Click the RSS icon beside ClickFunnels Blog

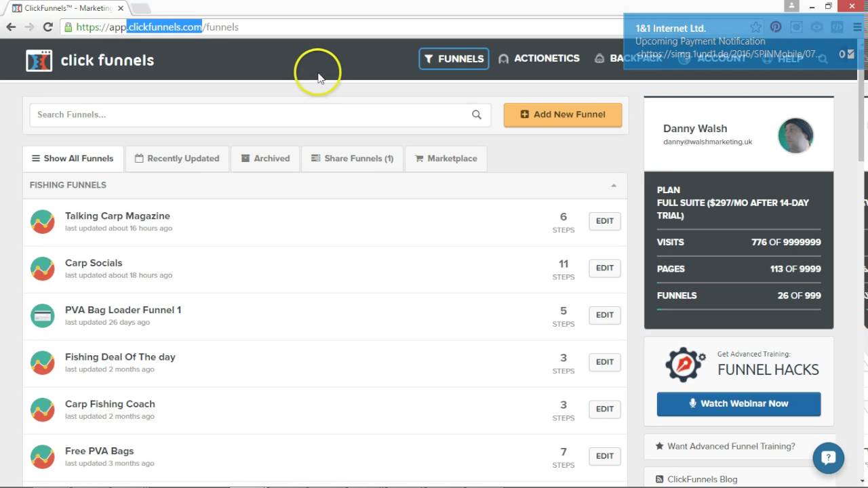[659, 479]
